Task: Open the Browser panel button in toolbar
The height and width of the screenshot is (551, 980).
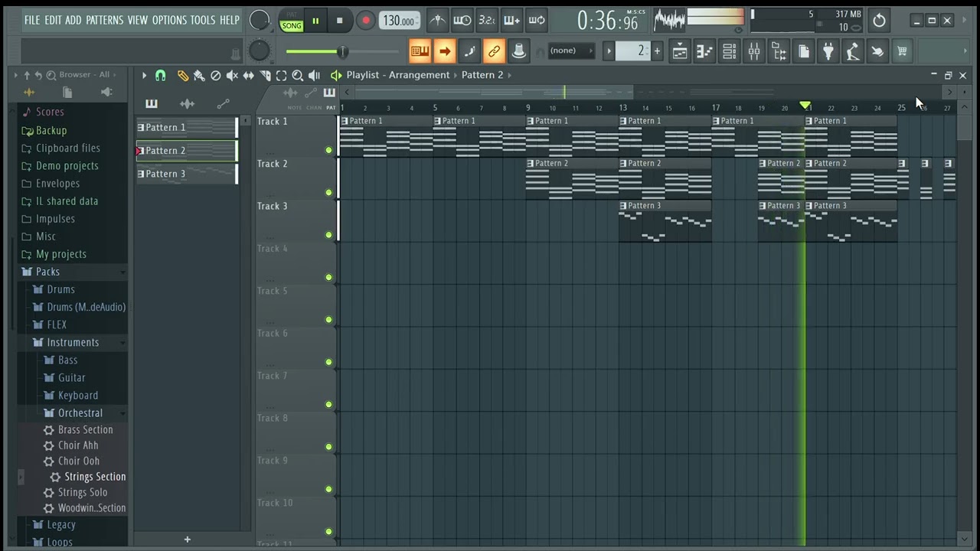Action: (x=779, y=51)
